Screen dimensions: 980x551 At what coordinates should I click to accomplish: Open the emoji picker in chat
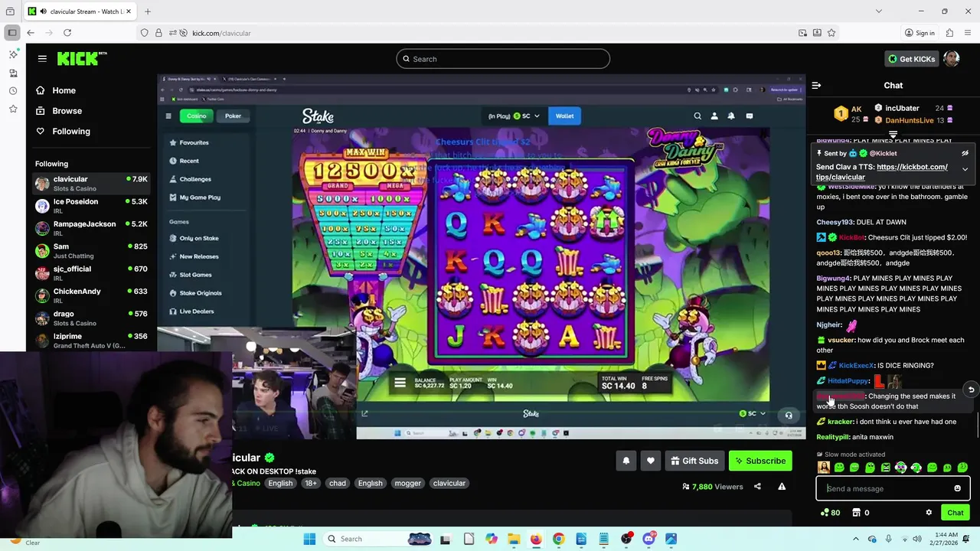957,488
